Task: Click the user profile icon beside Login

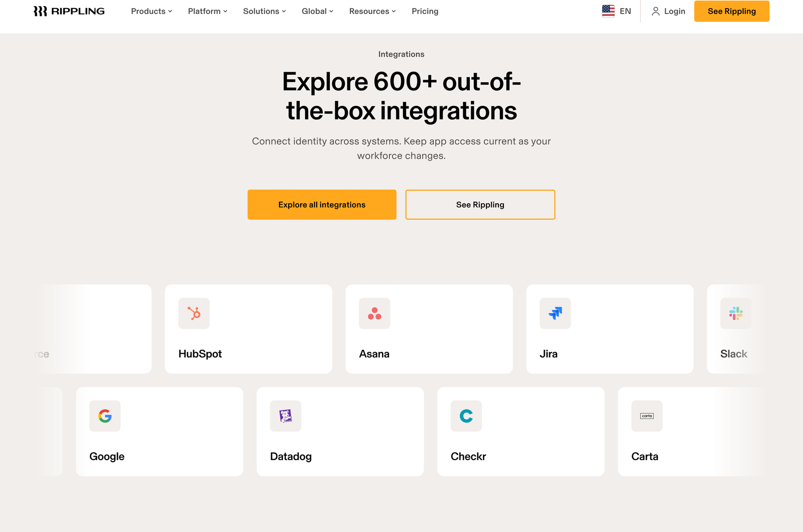Action: click(655, 11)
